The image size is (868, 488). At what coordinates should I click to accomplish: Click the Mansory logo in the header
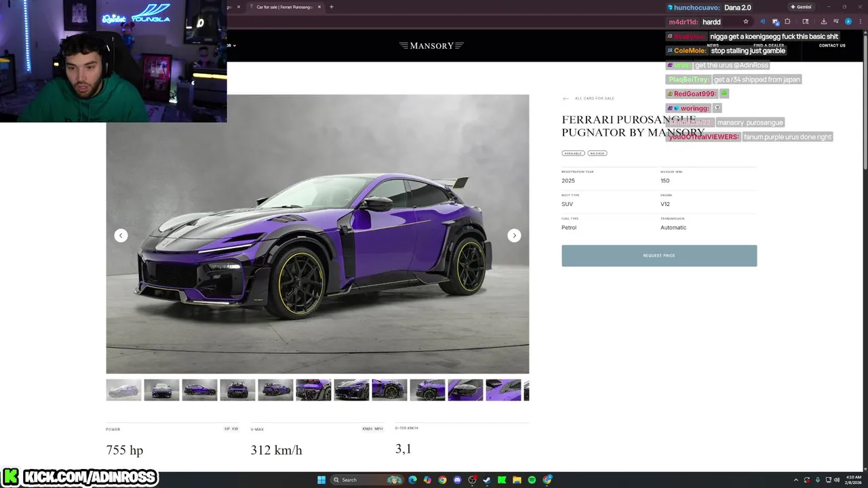pyautogui.click(x=431, y=45)
